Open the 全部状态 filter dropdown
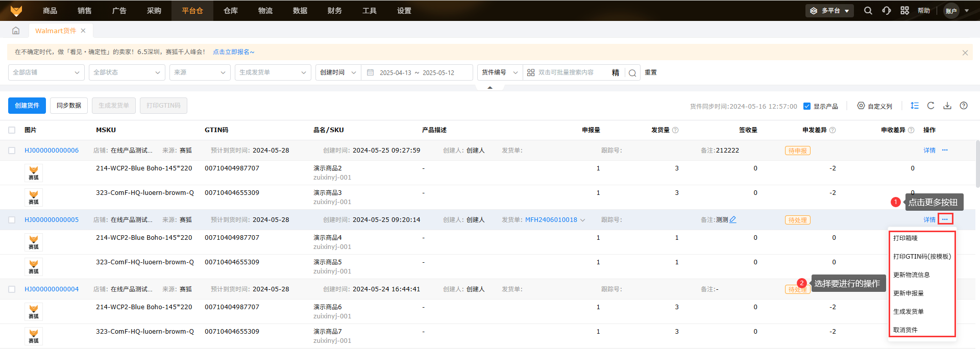 [x=127, y=72]
